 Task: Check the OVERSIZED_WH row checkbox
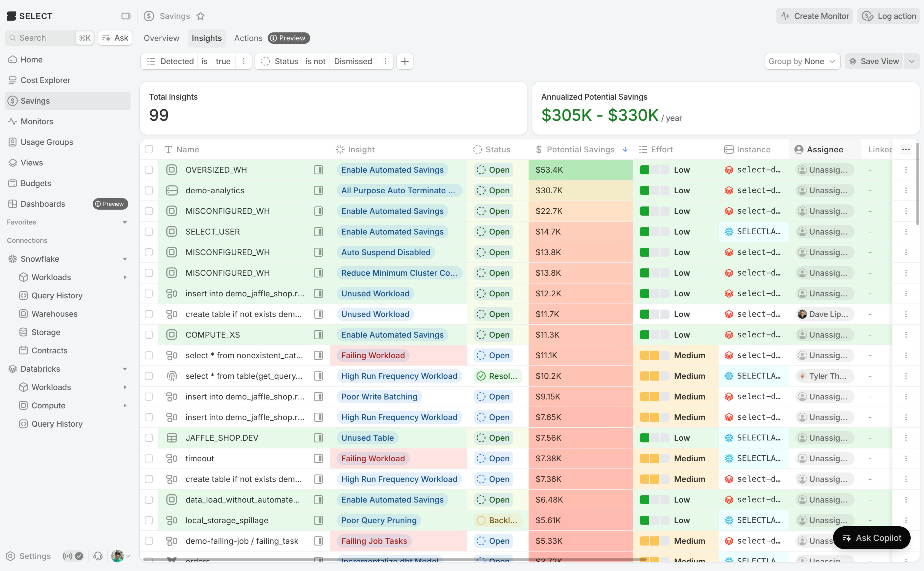tap(149, 170)
